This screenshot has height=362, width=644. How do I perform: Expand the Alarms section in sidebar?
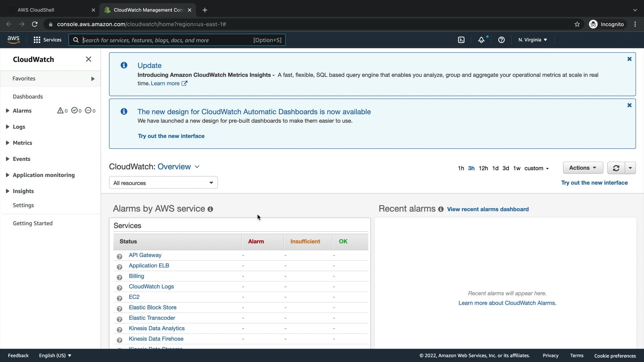[7, 111]
